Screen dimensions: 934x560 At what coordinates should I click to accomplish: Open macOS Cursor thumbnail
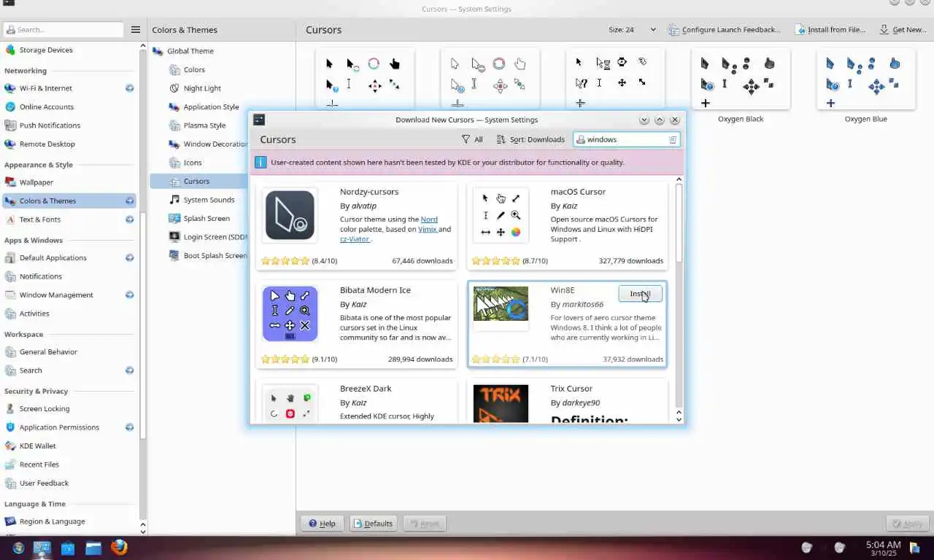[501, 215]
